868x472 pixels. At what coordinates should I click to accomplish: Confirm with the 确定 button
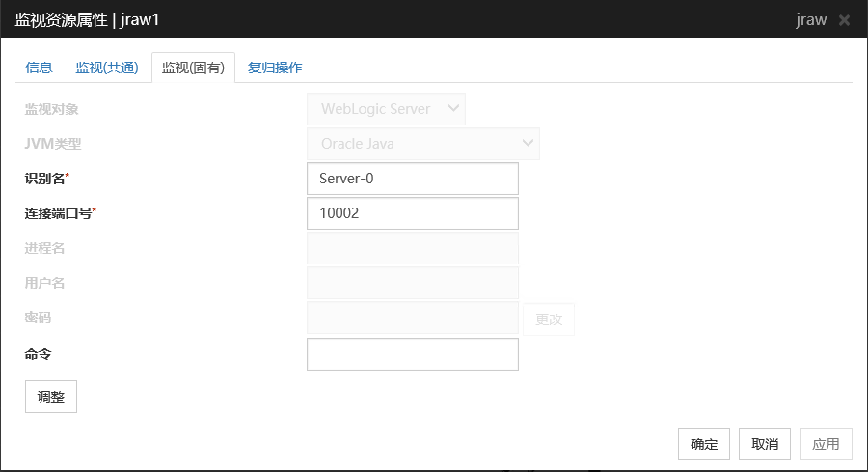click(704, 444)
